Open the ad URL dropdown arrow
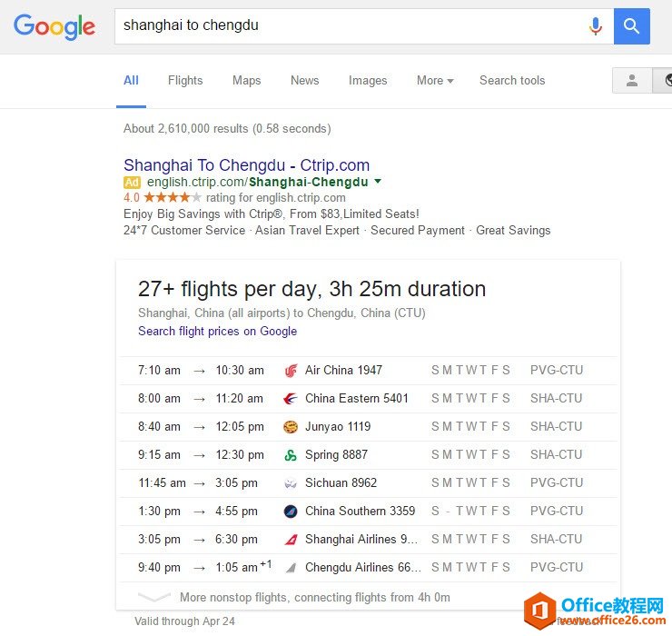672x636 pixels. click(378, 182)
